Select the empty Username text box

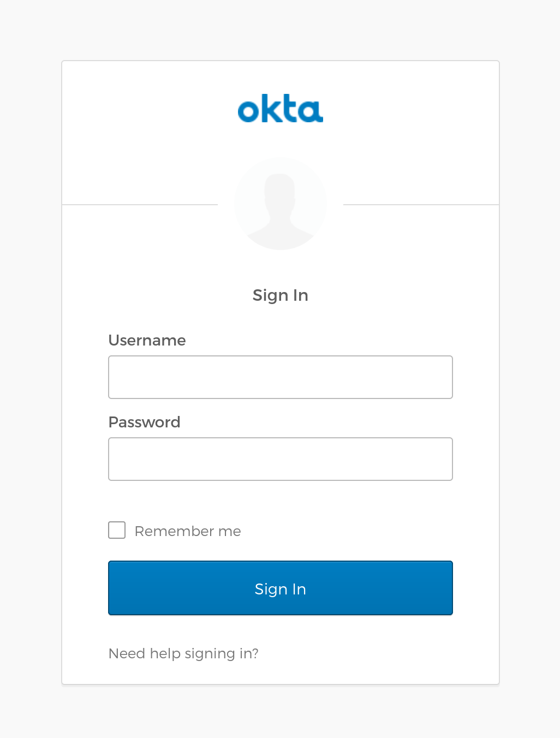280,377
